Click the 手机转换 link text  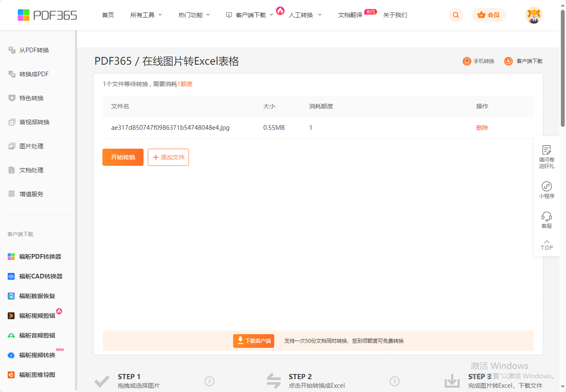click(x=484, y=61)
